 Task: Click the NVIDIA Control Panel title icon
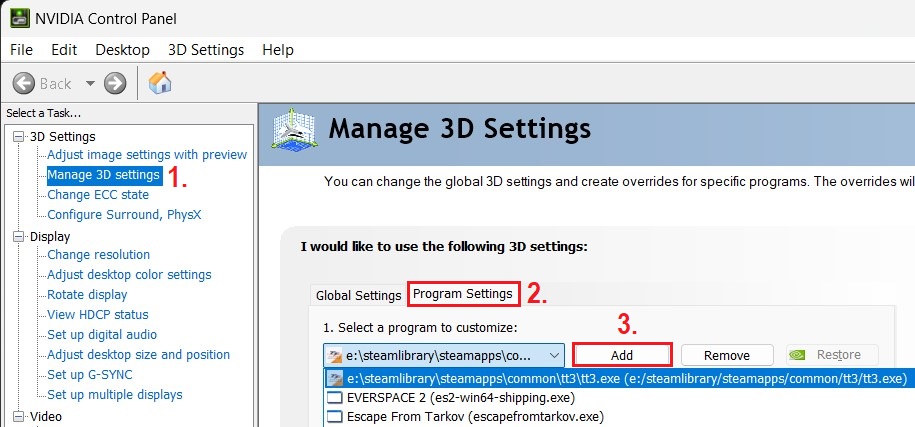(19, 19)
